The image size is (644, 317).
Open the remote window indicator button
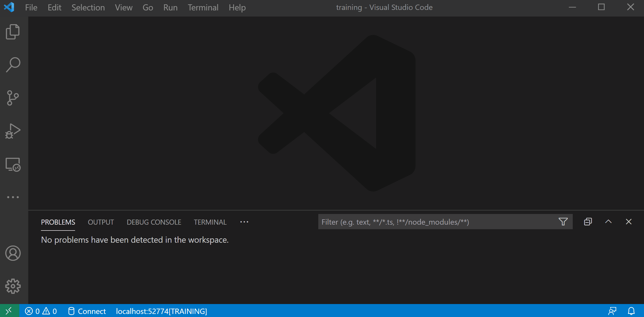9,311
